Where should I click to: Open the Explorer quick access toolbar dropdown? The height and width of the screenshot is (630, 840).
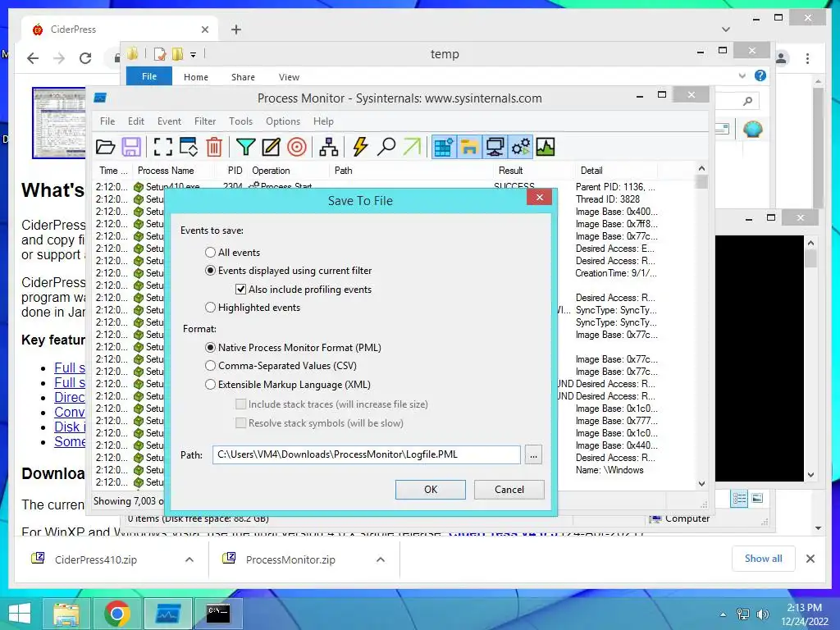(193, 55)
